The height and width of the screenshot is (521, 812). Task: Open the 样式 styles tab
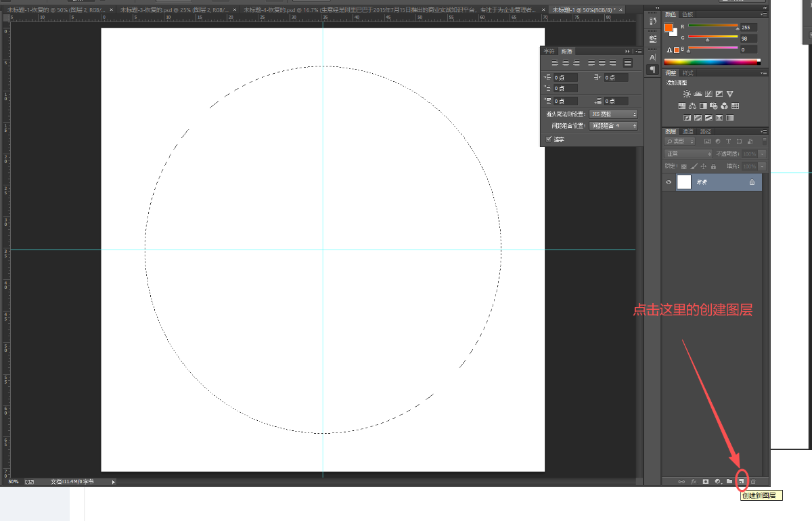pyautogui.click(x=687, y=72)
